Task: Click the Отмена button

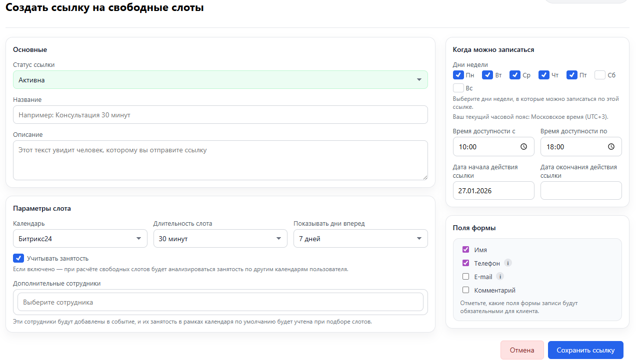Action: [522, 350]
